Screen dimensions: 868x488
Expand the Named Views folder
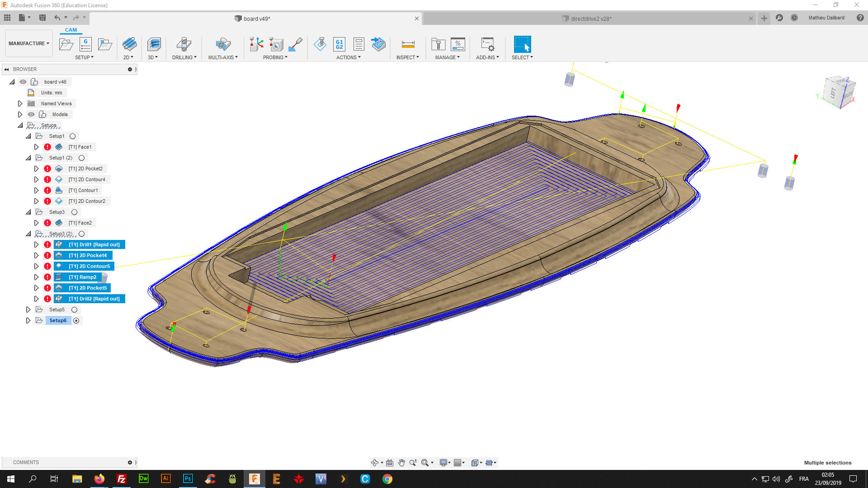coord(20,103)
